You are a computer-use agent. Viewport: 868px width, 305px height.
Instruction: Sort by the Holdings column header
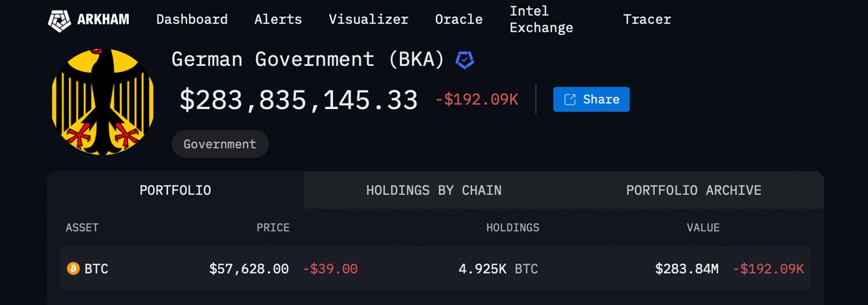tap(513, 228)
